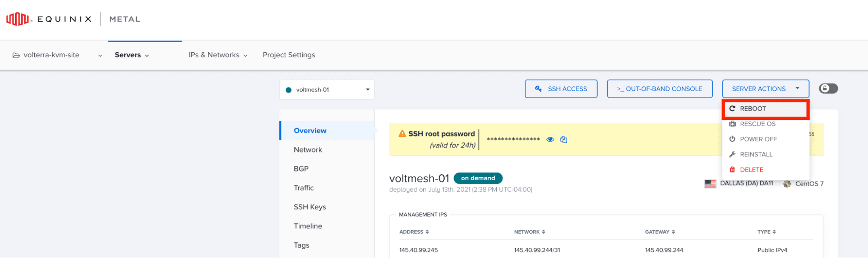868x258 pixels.
Task: Choose Reboot from server actions
Action: click(x=766, y=109)
